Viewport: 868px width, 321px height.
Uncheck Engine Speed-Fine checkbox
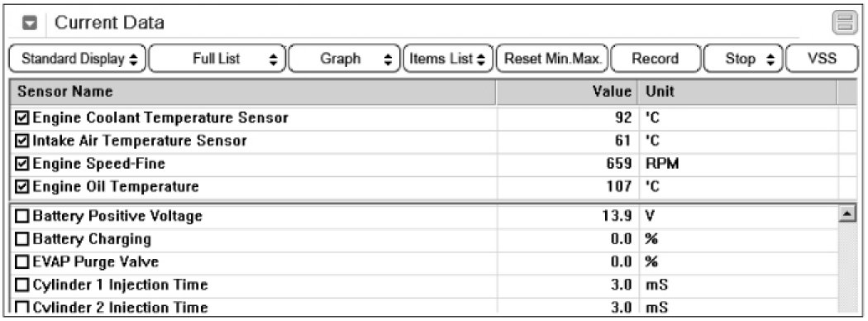pos(21,164)
